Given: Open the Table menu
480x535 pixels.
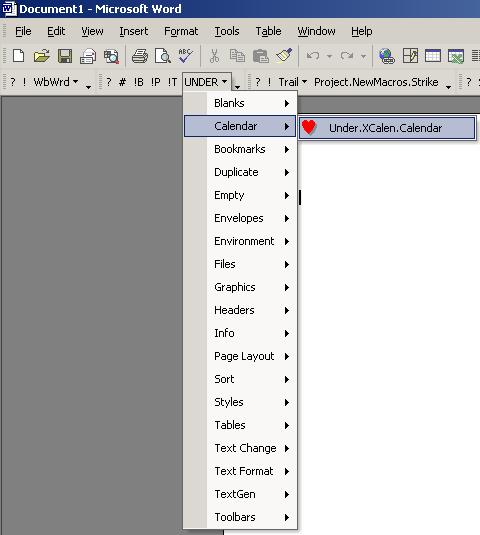Looking at the screenshot, I should [x=268, y=31].
